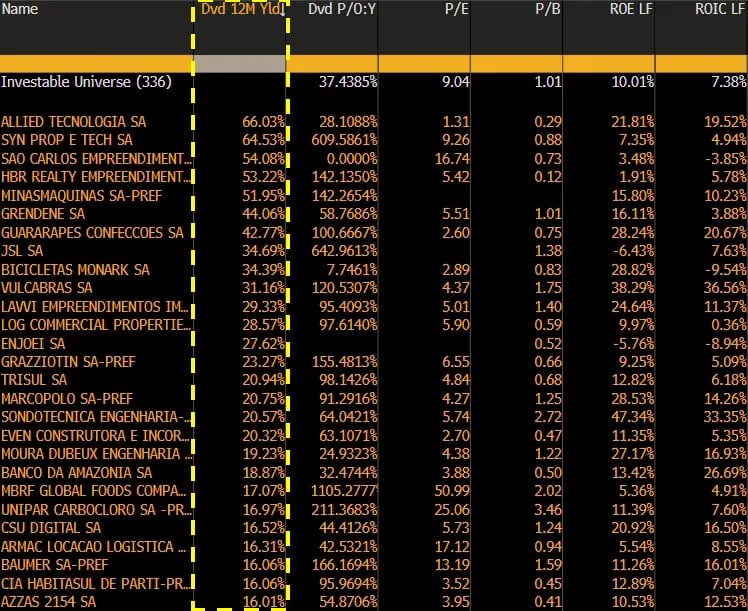This screenshot has height=611, width=748.
Task: Select MBRF Global Foods P/E 50.99
Action: [x=452, y=491]
